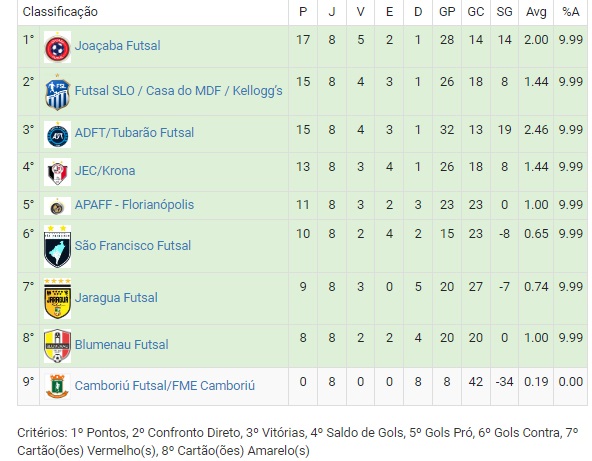Click the Futsal SLO blue striped shield logo
The height and width of the screenshot is (461, 592).
[x=57, y=92]
